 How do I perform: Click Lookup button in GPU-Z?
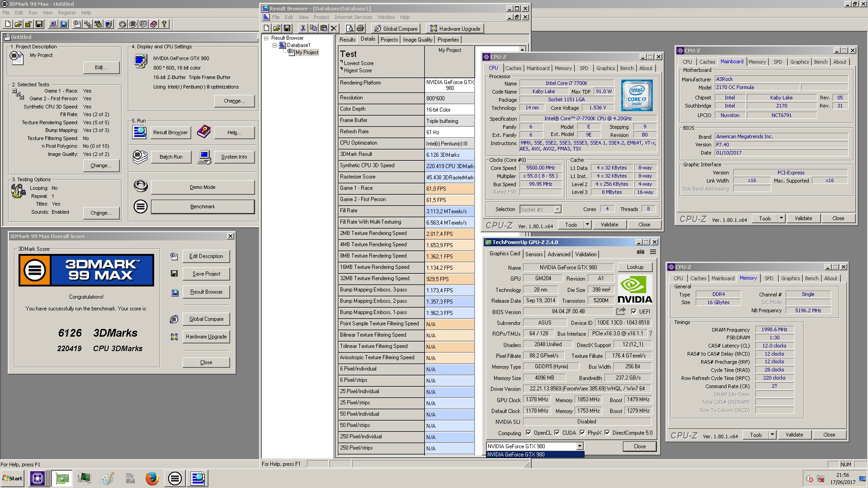635,267
